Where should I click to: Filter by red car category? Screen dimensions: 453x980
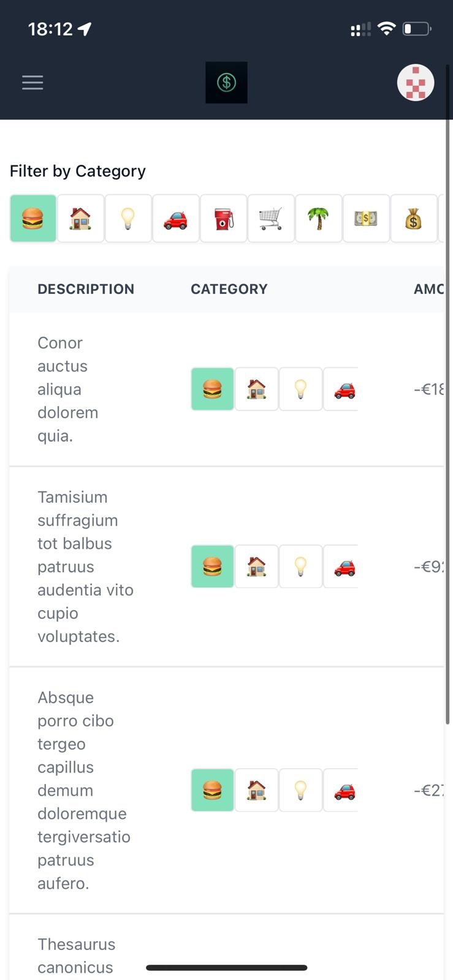[x=176, y=219]
